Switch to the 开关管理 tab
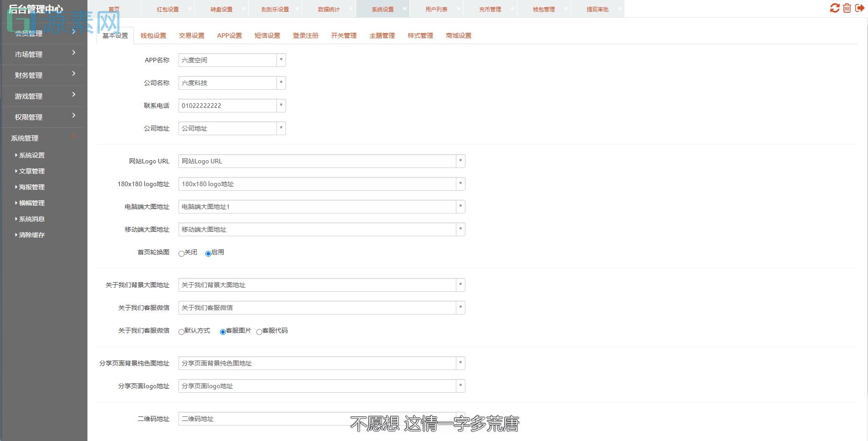 coord(344,35)
